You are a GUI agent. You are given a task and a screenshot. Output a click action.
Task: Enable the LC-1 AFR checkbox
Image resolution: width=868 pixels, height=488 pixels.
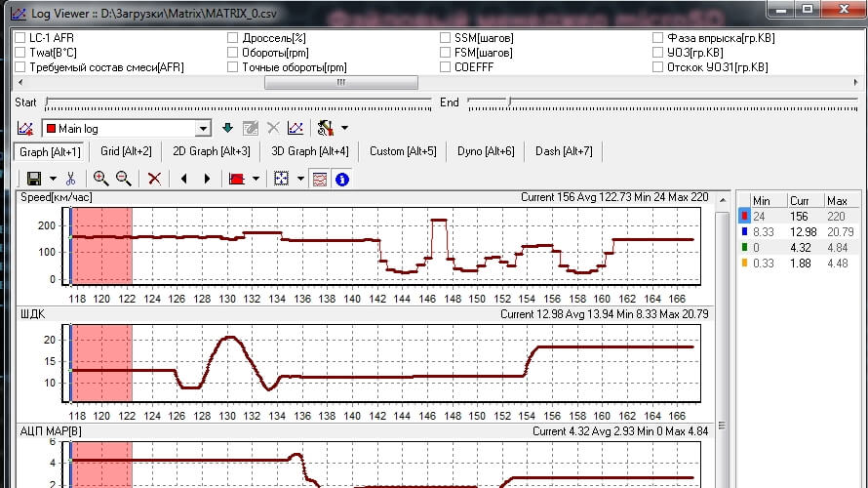[x=20, y=38]
